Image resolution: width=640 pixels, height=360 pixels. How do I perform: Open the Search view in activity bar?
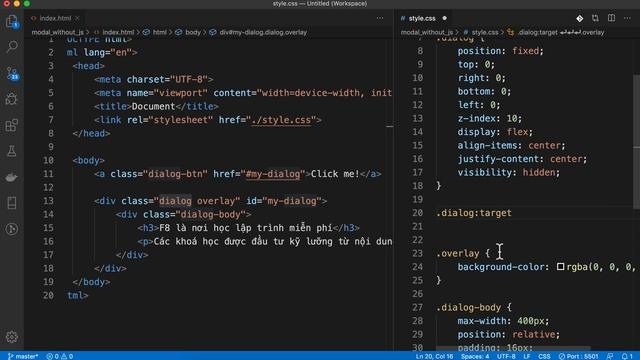12,47
